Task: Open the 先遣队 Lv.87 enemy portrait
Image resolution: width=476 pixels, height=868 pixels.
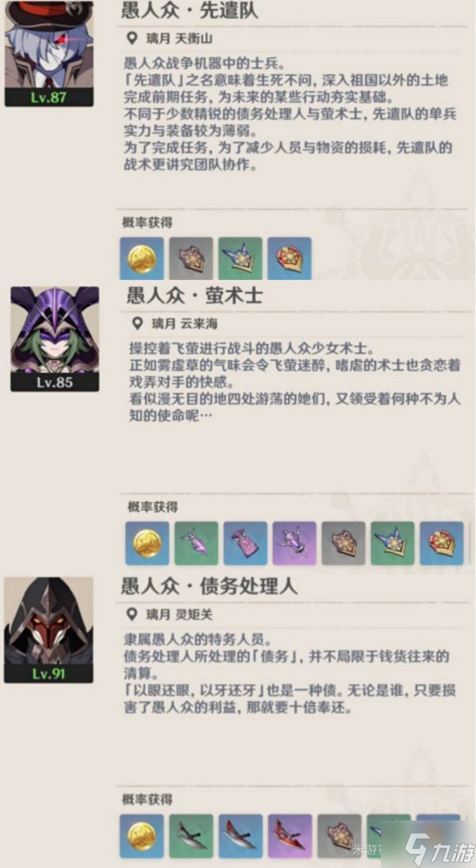Action: coord(48,53)
